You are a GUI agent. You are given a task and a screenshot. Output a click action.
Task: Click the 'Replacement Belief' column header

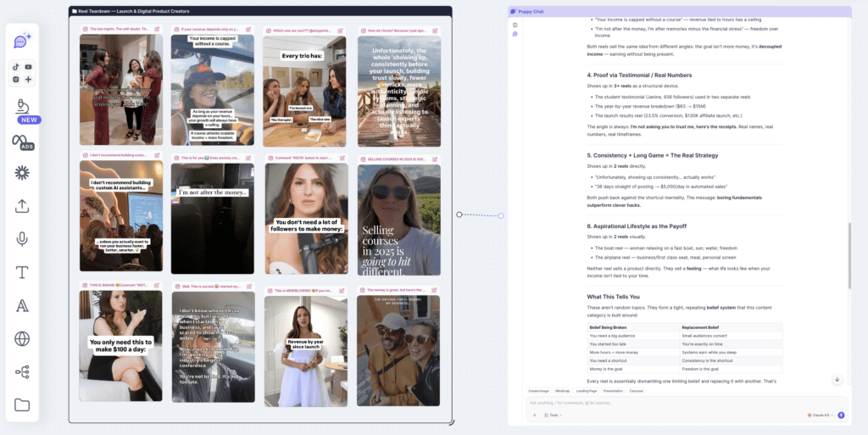click(x=731, y=327)
